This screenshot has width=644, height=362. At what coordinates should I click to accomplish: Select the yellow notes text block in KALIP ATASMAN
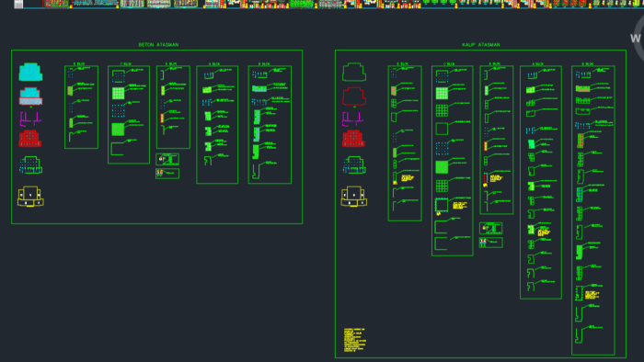click(354, 340)
